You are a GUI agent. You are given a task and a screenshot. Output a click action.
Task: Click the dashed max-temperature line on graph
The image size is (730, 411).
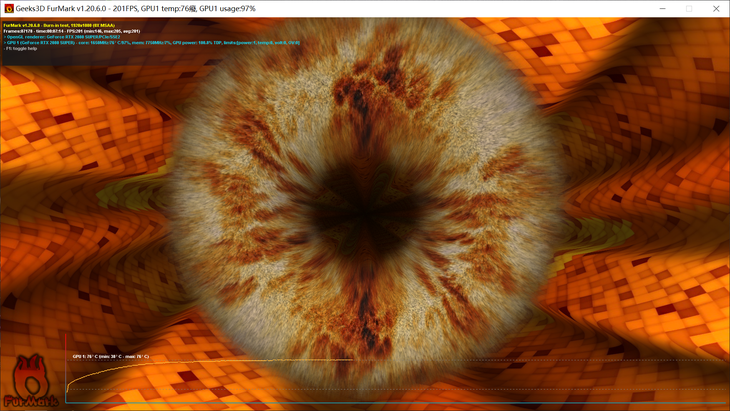[550, 360]
